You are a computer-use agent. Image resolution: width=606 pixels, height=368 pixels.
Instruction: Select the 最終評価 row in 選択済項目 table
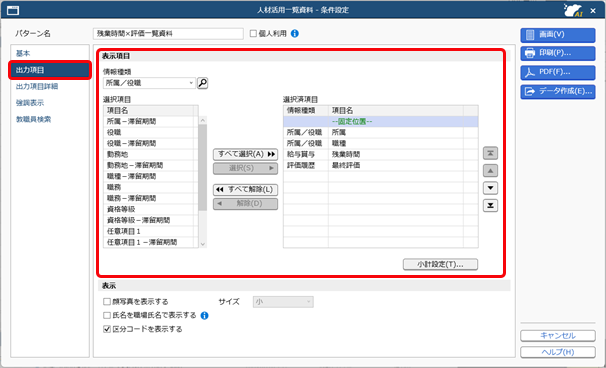coord(381,165)
